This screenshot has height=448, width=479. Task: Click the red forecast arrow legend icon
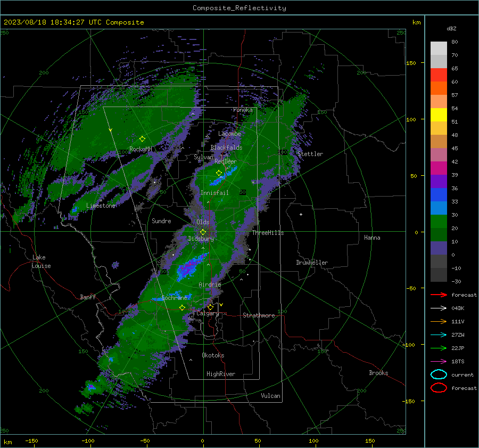439,295
